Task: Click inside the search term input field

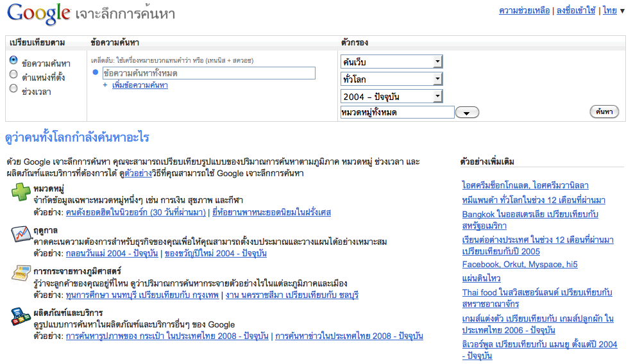Action: (x=208, y=73)
